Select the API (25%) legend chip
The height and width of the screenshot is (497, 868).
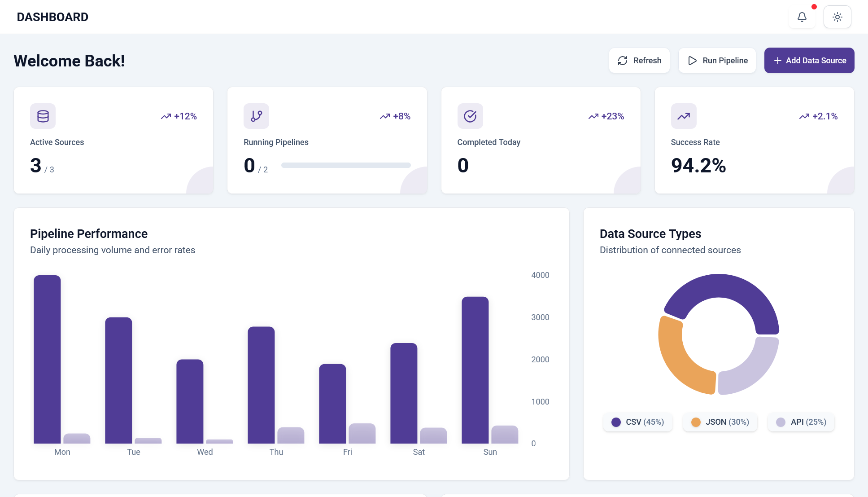[x=801, y=422]
